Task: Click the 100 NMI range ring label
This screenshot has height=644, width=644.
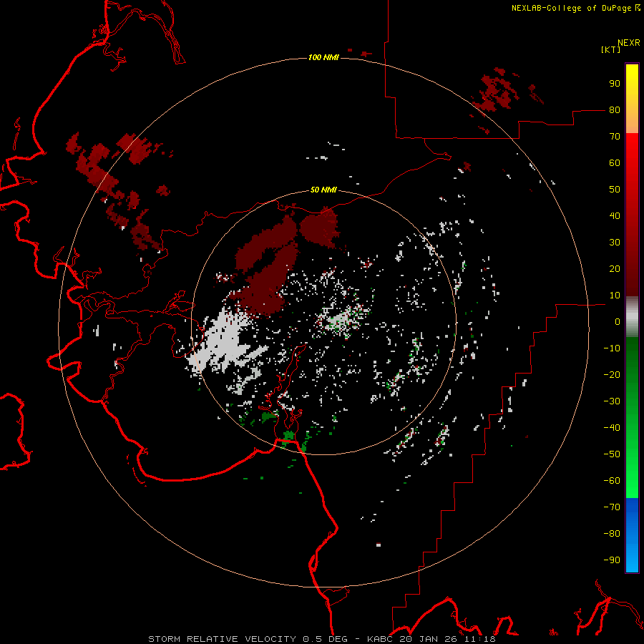Action: pos(323,57)
